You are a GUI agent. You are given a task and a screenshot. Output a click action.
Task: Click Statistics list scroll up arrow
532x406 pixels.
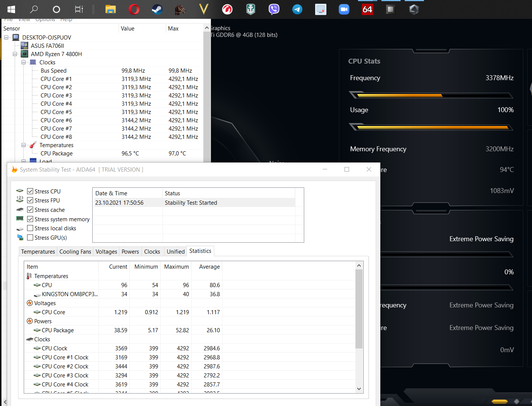359,266
